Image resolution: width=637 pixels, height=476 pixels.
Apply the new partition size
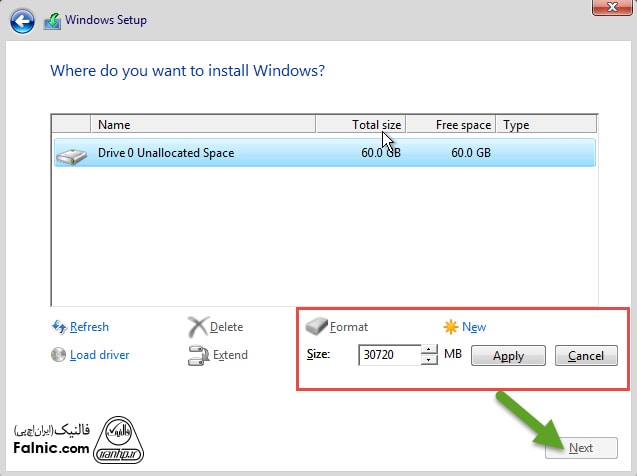[508, 356]
